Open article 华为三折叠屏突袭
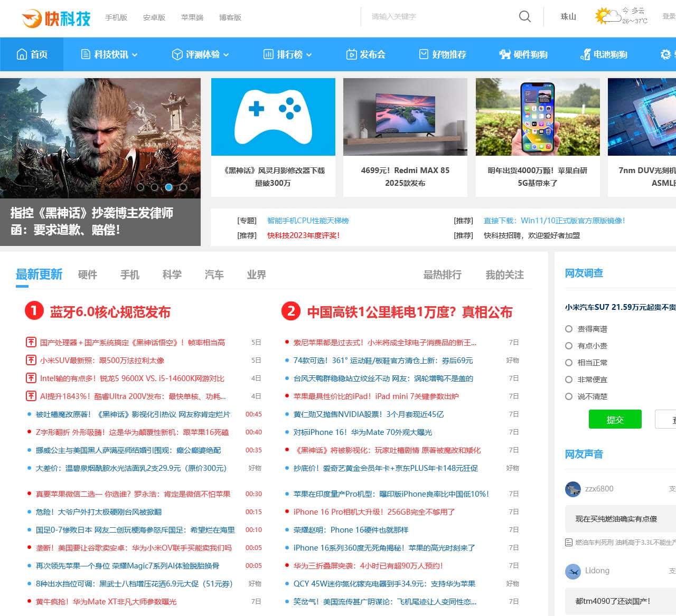Screen dimensions: 676x616 (368, 566)
